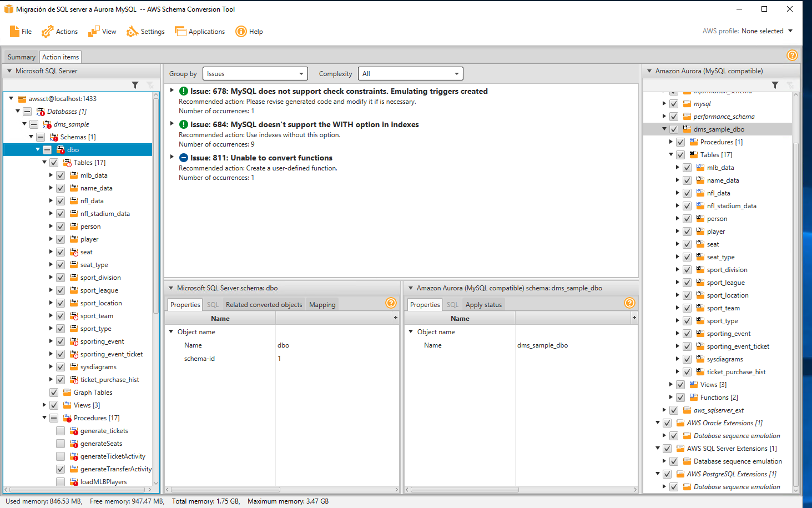Open the SQL tab in SQL Server schema panel
The image size is (812, 508).
tap(213, 305)
